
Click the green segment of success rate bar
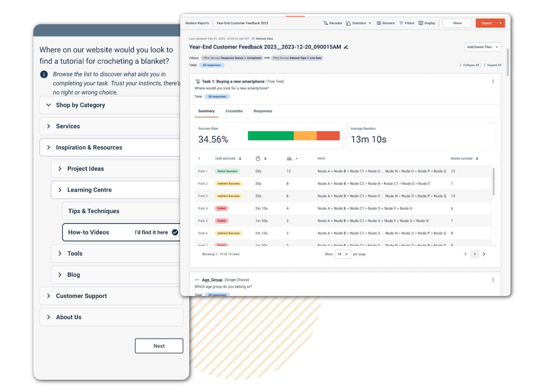tap(270, 136)
